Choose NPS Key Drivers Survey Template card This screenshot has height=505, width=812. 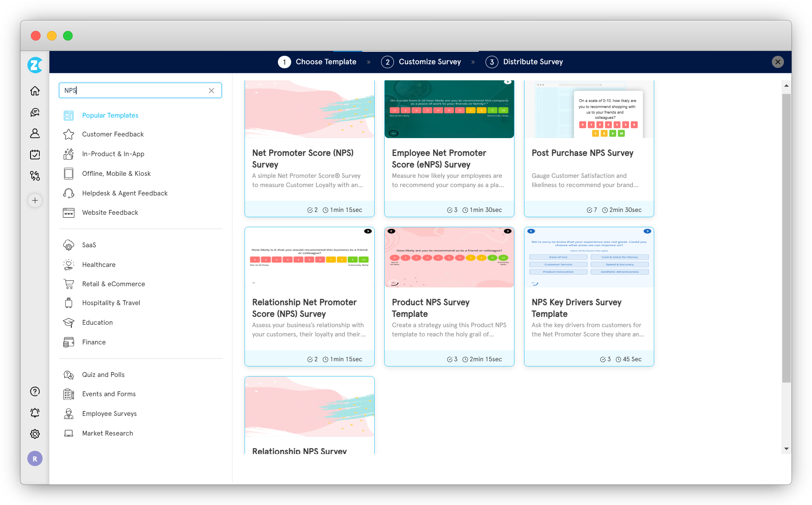pos(589,307)
